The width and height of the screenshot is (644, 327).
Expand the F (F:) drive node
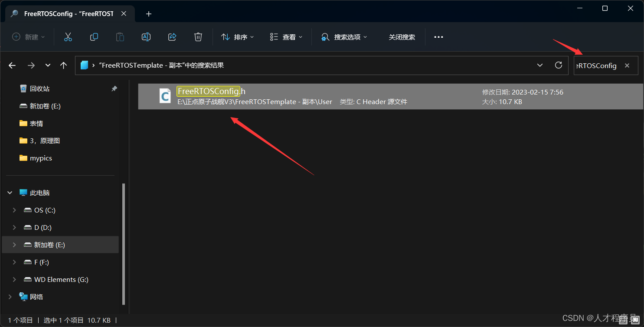click(x=14, y=262)
